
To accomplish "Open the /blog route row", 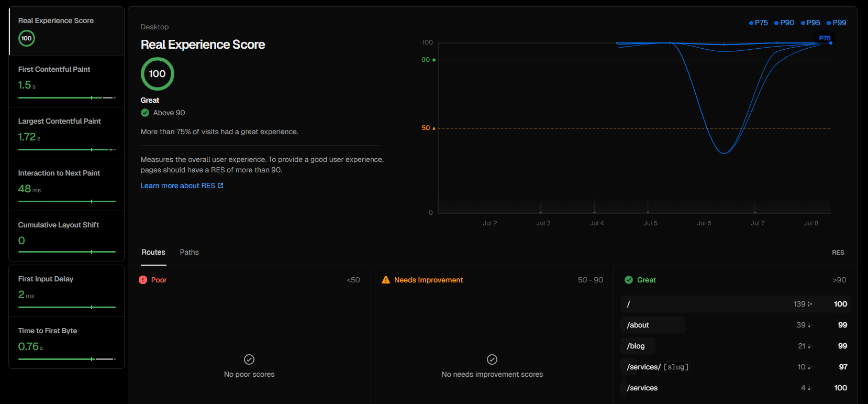I will [736, 346].
